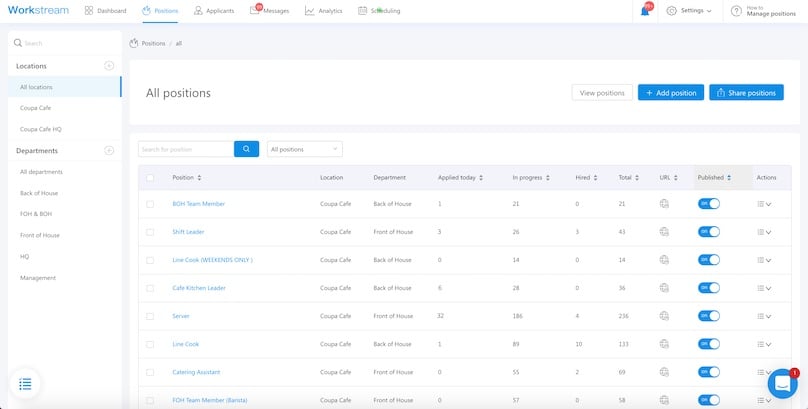Open the chat support bubble
The image size is (808, 409).
(782, 383)
